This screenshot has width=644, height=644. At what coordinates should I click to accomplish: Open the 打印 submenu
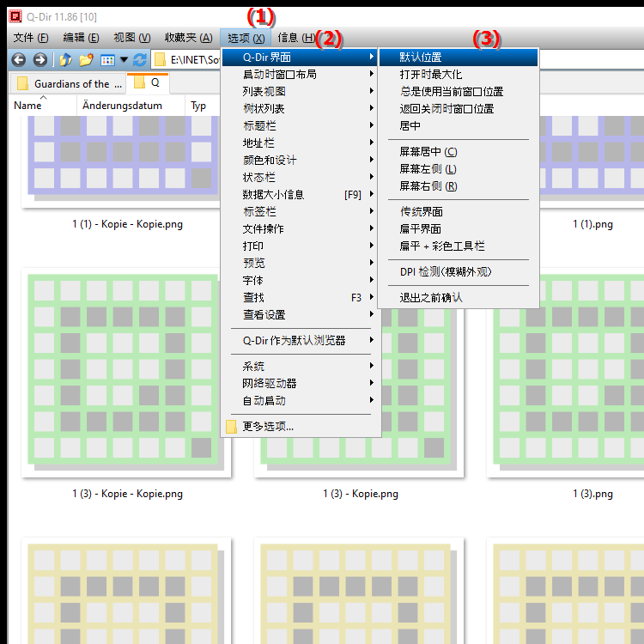click(x=301, y=246)
